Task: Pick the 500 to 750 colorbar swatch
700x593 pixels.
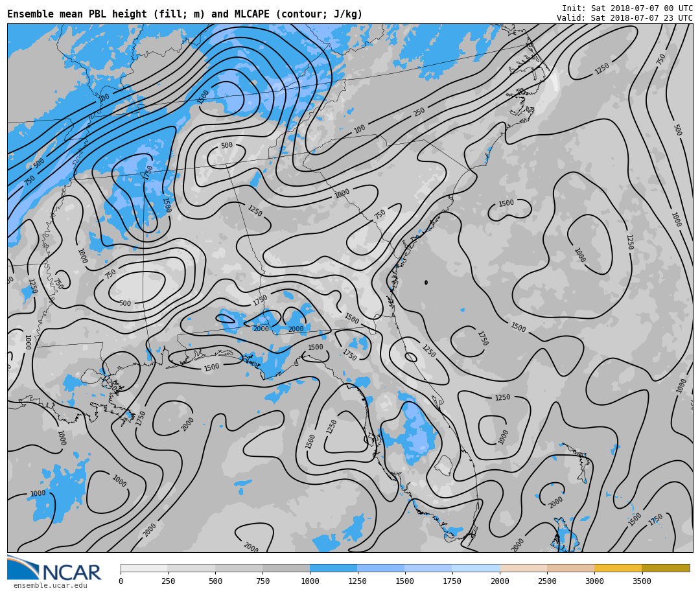Action: point(239,568)
